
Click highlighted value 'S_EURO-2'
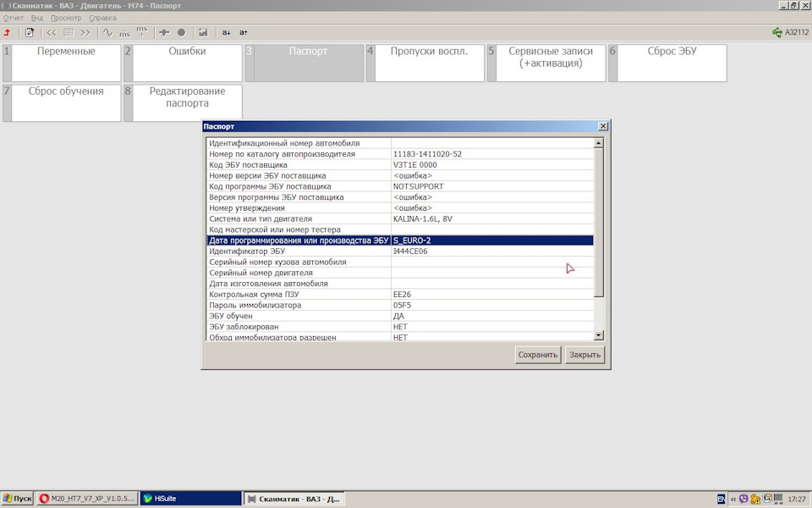pyautogui.click(x=412, y=240)
